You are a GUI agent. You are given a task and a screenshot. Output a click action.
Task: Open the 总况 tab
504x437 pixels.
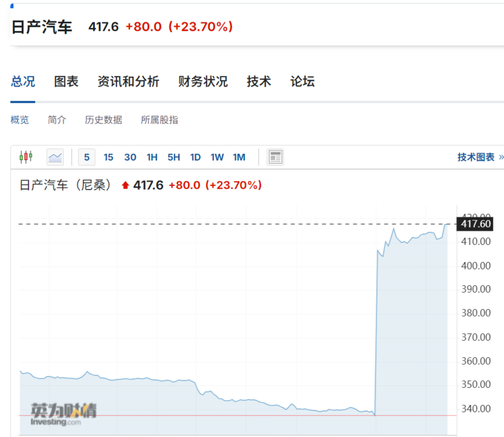[23, 82]
